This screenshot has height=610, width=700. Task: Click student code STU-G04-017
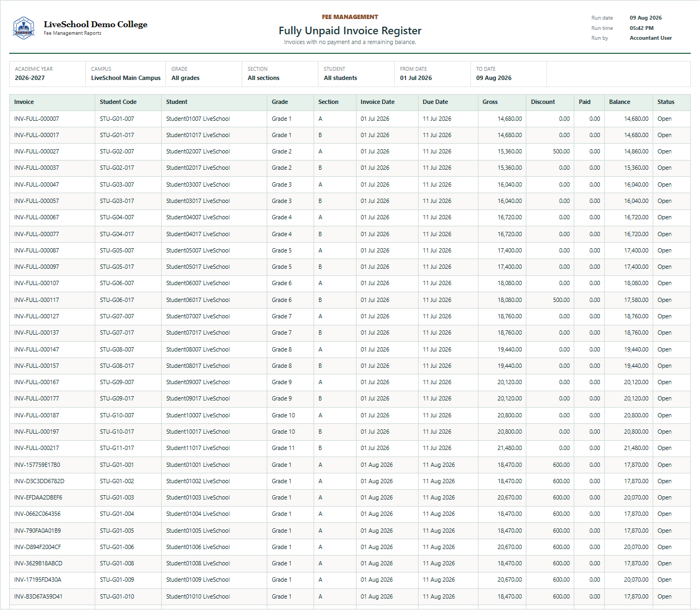(x=116, y=234)
